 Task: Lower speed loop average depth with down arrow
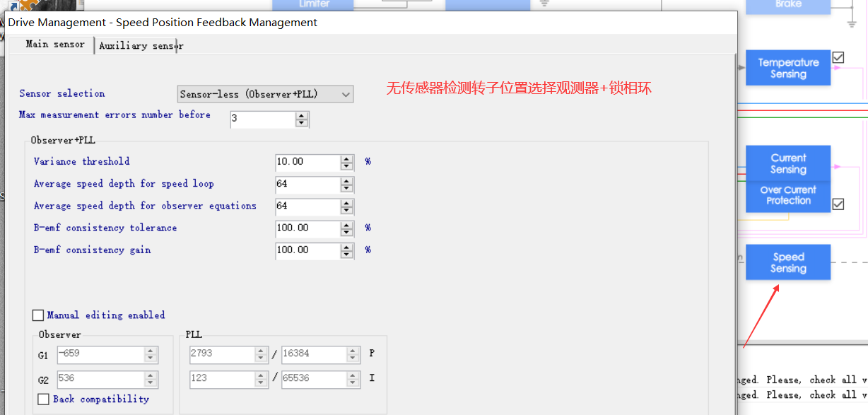(x=346, y=188)
